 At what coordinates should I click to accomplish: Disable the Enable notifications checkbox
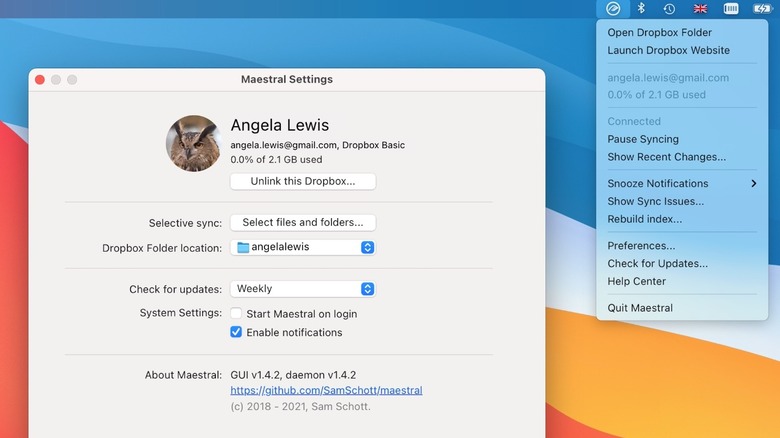[x=236, y=332]
